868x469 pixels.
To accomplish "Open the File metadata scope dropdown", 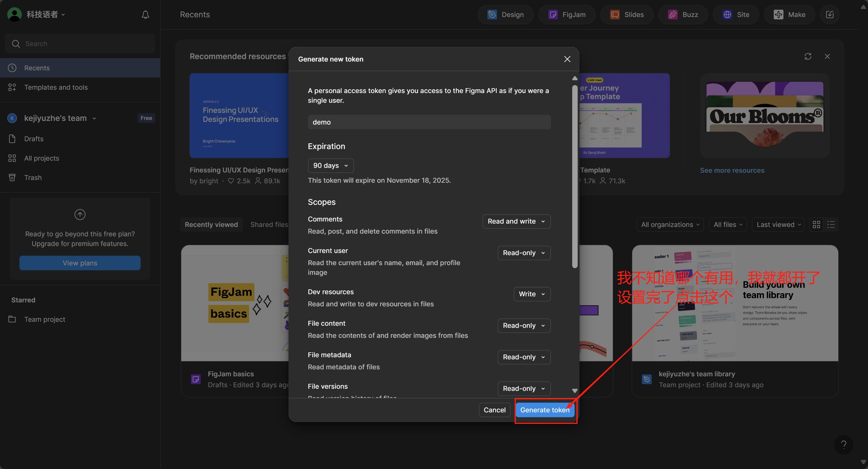I will (x=524, y=357).
